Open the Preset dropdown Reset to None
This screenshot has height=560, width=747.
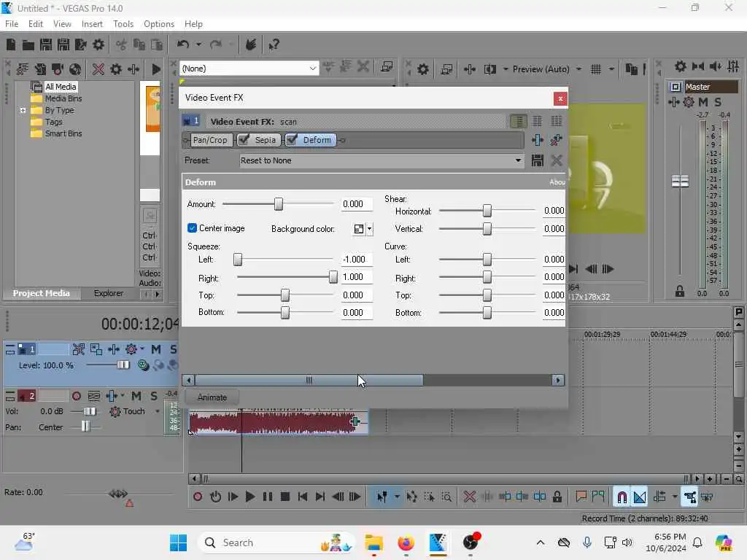coord(518,160)
